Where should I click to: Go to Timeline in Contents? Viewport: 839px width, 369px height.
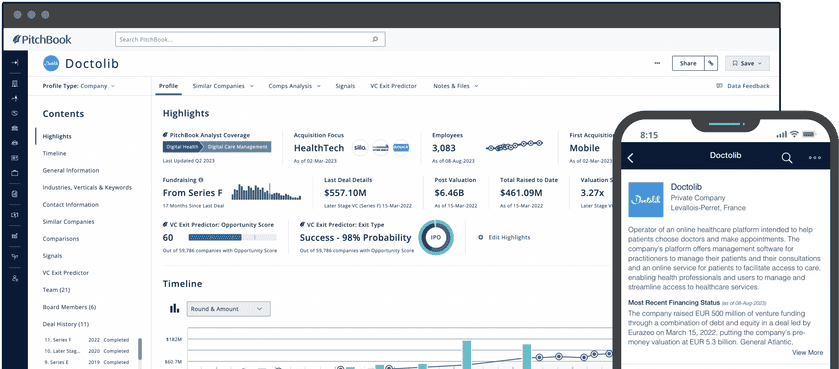tap(55, 153)
